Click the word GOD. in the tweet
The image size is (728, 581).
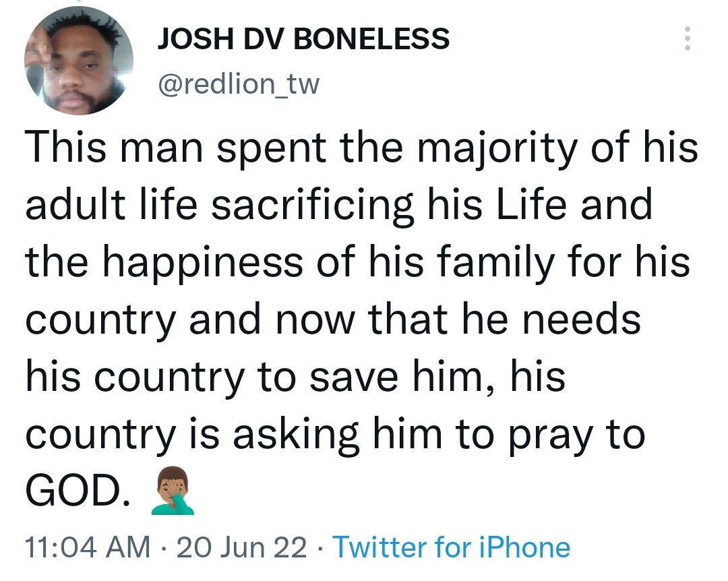coord(78,491)
